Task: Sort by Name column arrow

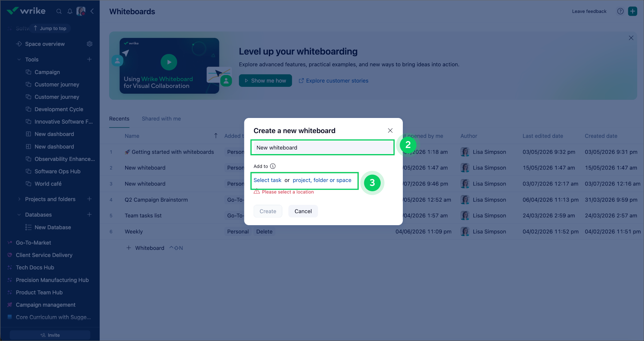Action: [x=216, y=136]
